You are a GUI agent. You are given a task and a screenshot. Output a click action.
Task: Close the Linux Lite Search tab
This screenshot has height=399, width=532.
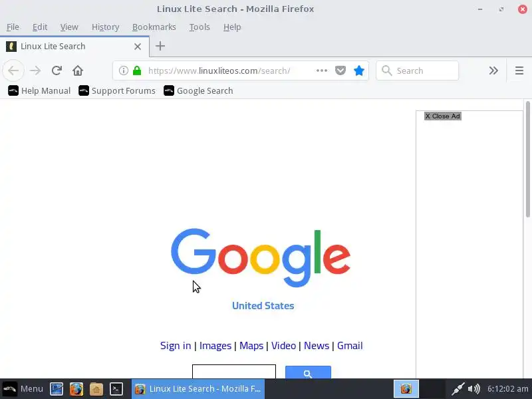pyautogui.click(x=138, y=47)
